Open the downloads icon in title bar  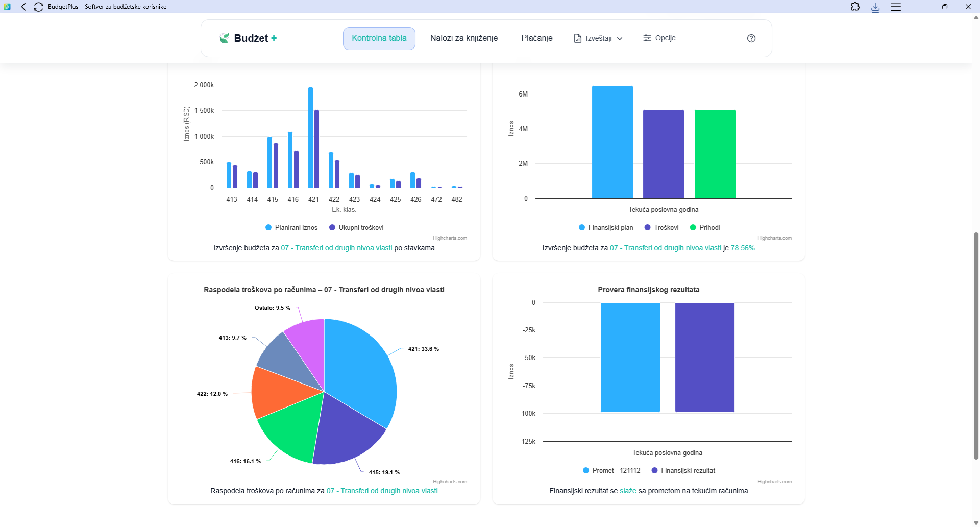click(875, 7)
